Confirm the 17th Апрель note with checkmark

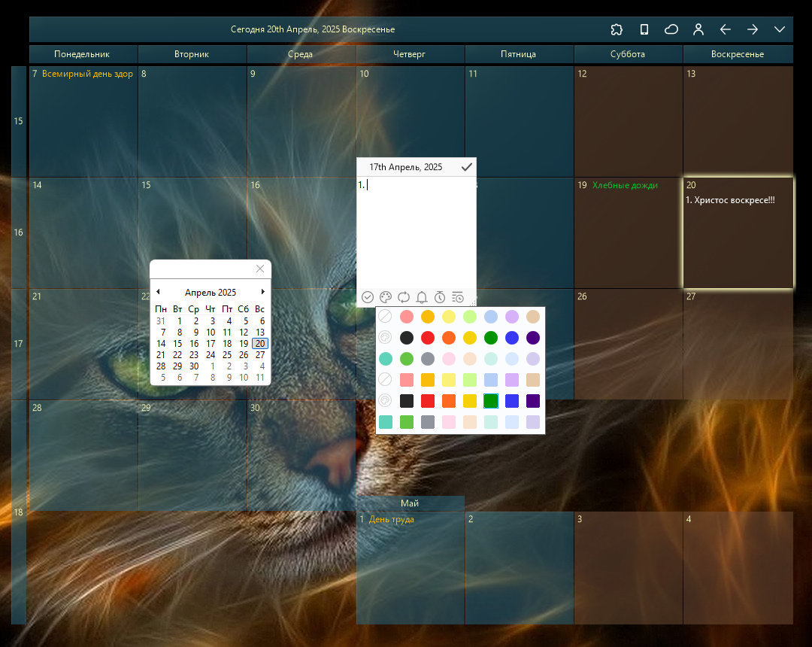[x=467, y=167]
